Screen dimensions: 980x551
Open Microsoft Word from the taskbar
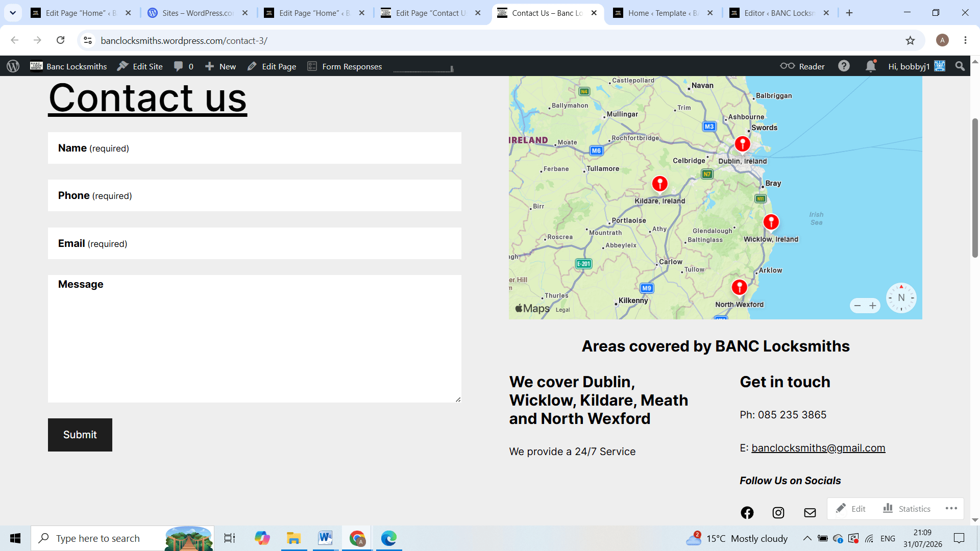click(x=325, y=538)
